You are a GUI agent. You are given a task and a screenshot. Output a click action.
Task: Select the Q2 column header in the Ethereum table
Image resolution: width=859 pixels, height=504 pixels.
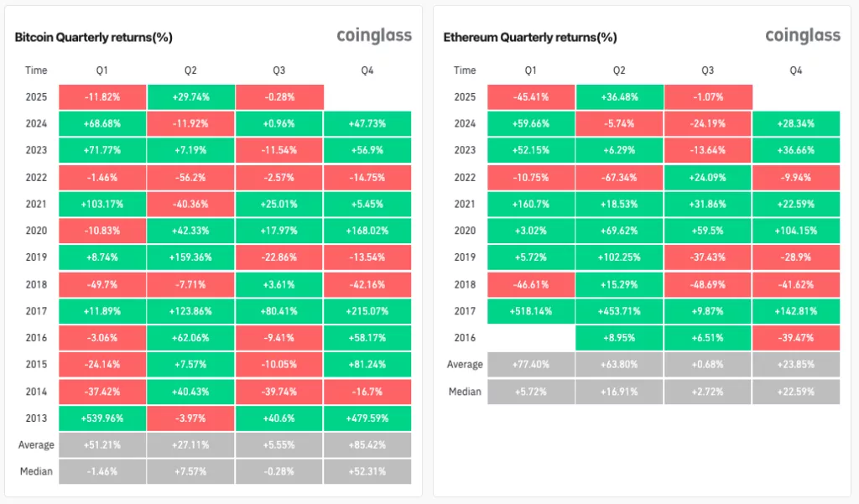coord(619,70)
